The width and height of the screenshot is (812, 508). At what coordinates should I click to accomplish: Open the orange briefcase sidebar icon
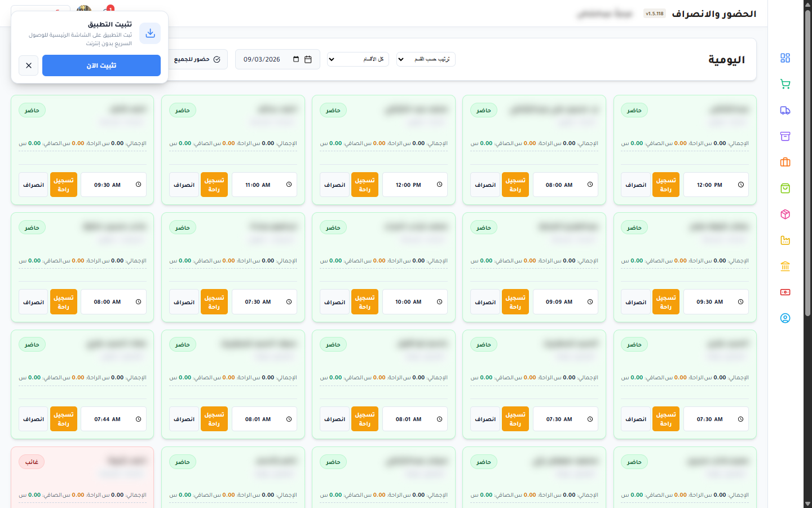pos(785,162)
